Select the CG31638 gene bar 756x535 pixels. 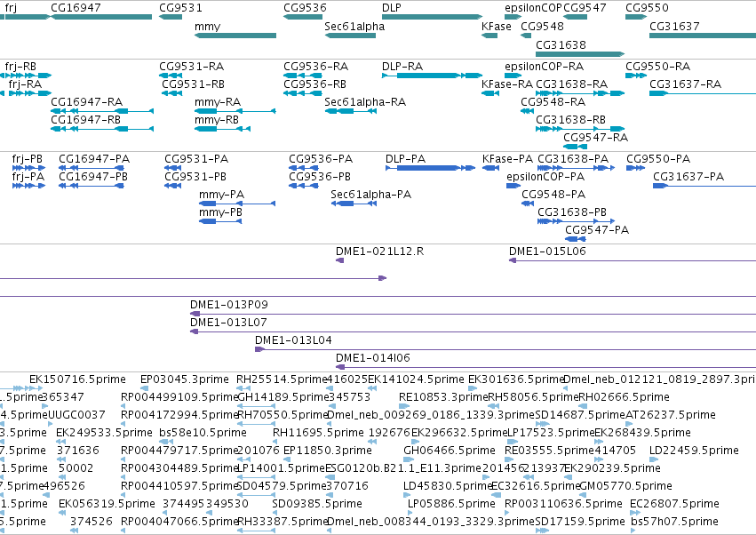pyautogui.click(x=580, y=54)
